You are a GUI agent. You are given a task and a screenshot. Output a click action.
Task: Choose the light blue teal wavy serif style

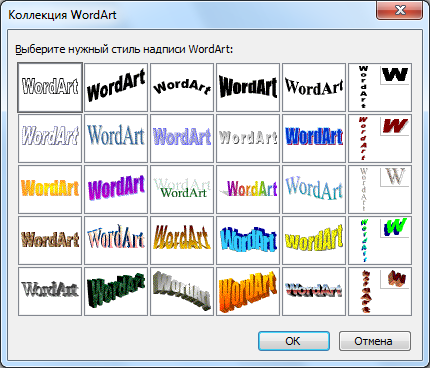[314, 189]
